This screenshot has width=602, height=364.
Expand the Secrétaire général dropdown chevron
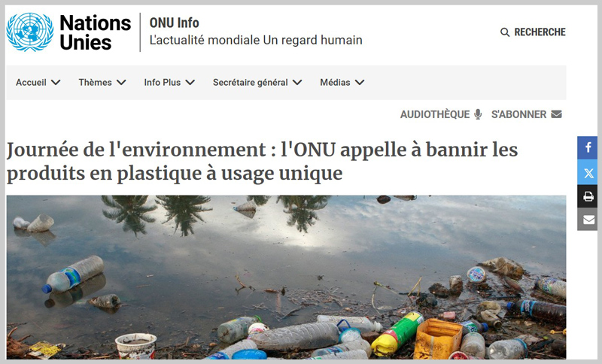pos(297,83)
